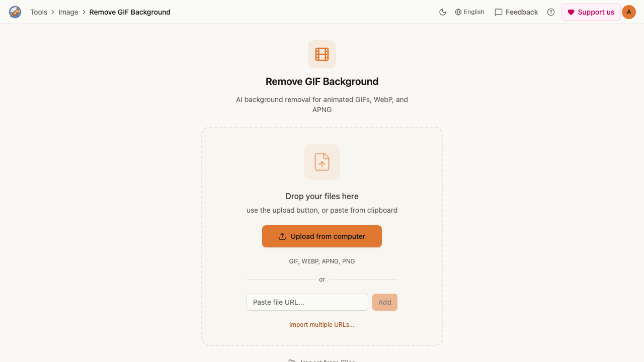Click the site logo icon
The width and height of the screenshot is (644, 362).
tap(15, 12)
